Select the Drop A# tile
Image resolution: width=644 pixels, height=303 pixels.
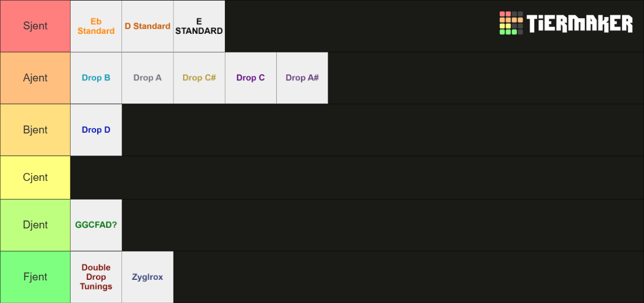point(302,78)
